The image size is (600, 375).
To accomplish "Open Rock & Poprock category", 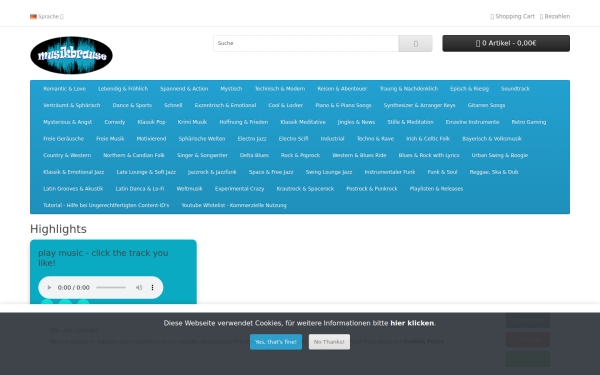I will pos(300,155).
